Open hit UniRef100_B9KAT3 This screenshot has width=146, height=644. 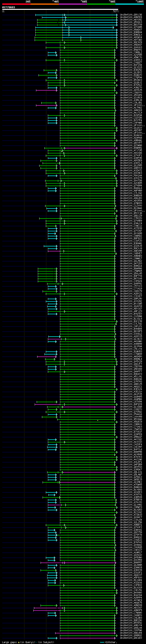[x=131, y=374]
